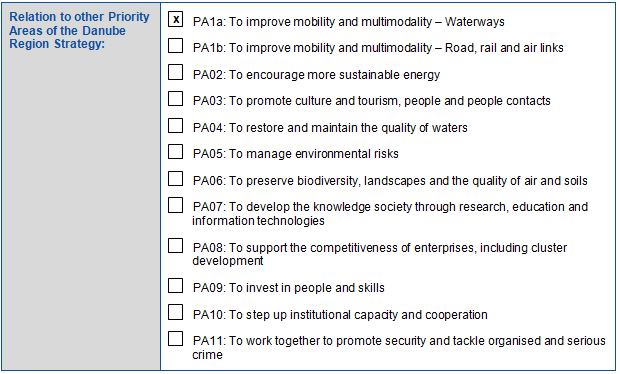Image resolution: width=620 pixels, height=374 pixels.
Task: Check the PA05 environmental risks box
Action: coord(176,151)
